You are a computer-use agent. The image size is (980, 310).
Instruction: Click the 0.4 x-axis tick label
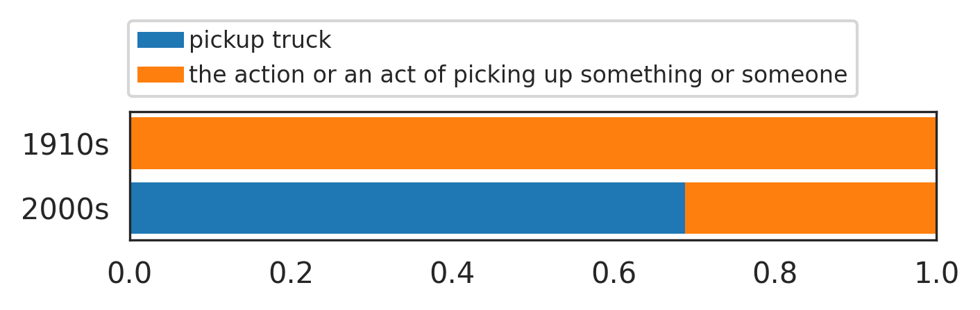tap(453, 275)
